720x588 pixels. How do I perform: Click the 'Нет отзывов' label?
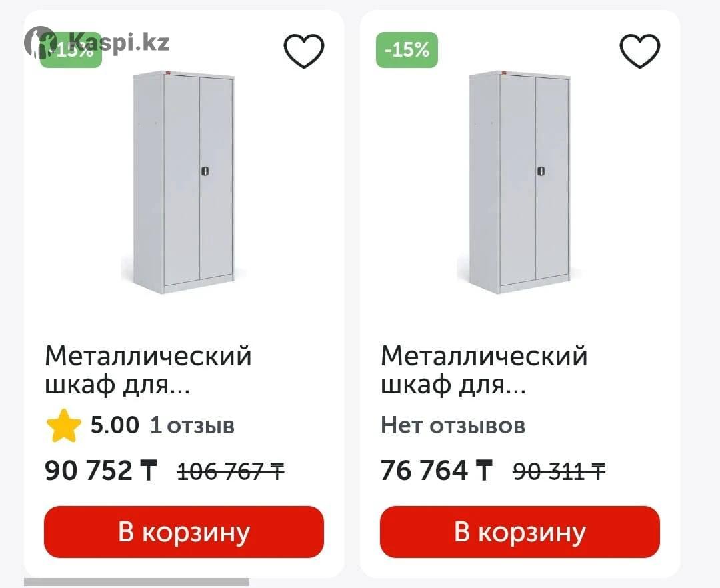pos(453,425)
